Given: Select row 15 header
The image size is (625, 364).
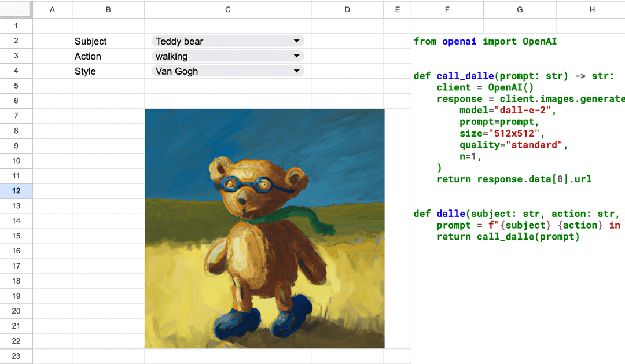Looking at the screenshot, I should 16,236.
